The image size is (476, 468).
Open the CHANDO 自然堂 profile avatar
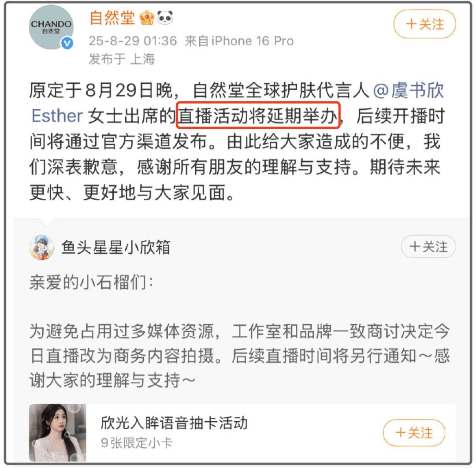51,27
